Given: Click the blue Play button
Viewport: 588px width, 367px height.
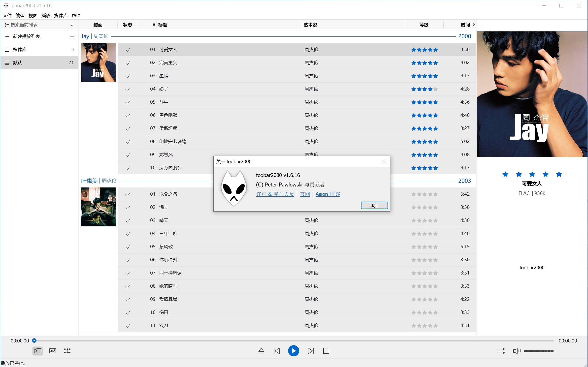Looking at the screenshot, I should click(293, 351).
